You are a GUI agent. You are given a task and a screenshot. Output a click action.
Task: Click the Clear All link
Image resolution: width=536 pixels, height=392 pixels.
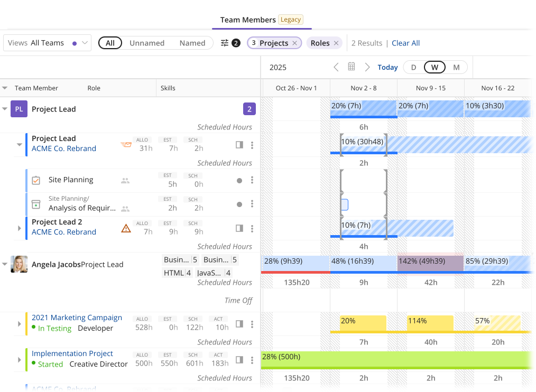[405, 43]
